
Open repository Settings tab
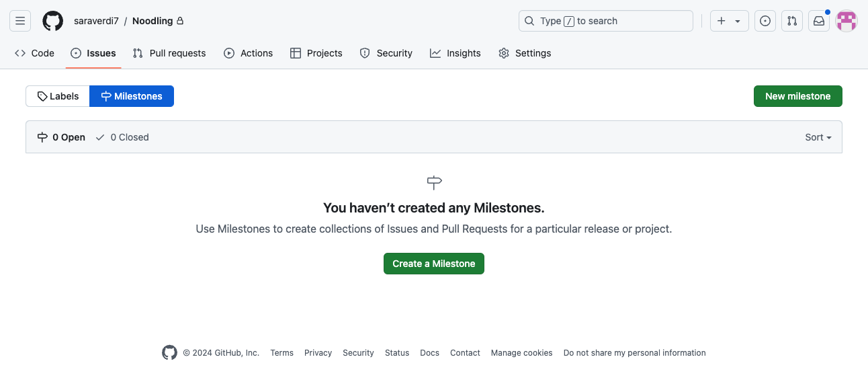pyautogui.click(x=525, y=52)
